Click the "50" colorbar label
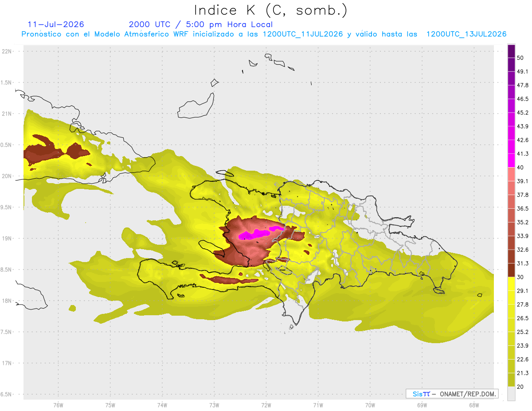The width and height of the screenshot is (532, 411). click(520, 58)
